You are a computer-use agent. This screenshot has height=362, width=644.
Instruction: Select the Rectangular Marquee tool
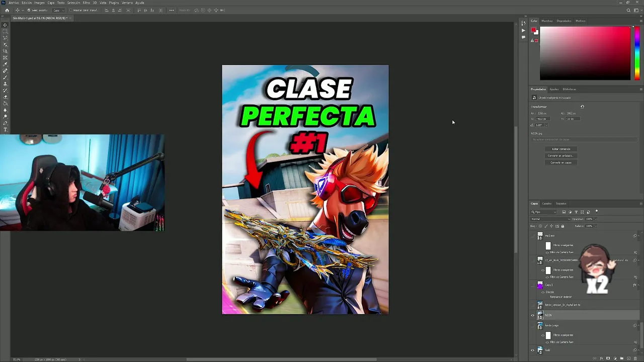point(5,31)
